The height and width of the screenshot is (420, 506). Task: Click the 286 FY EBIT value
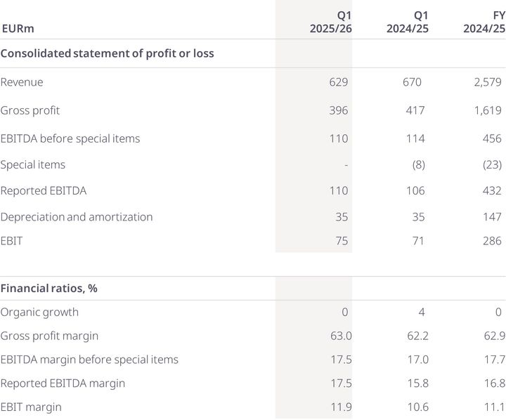coord(492,241)
